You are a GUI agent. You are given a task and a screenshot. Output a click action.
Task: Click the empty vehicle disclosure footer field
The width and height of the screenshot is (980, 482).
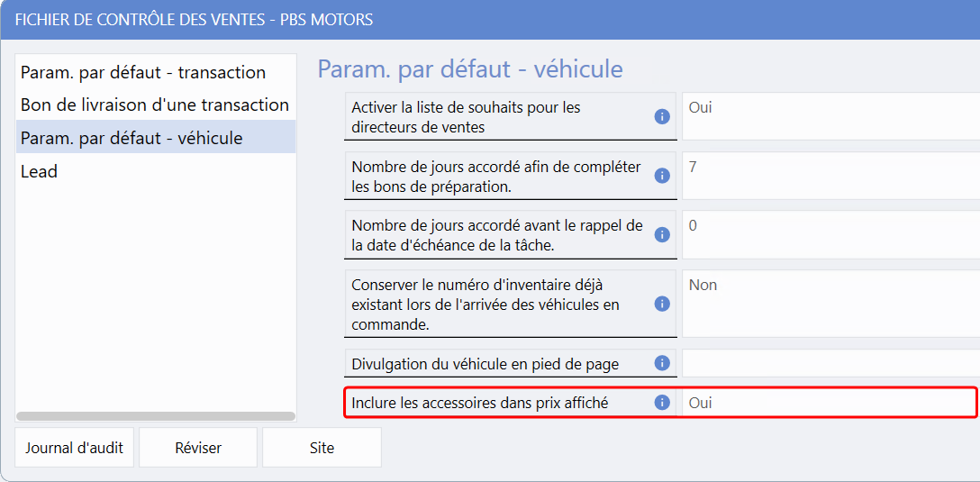pyautogui.click(x=829, y=363)
